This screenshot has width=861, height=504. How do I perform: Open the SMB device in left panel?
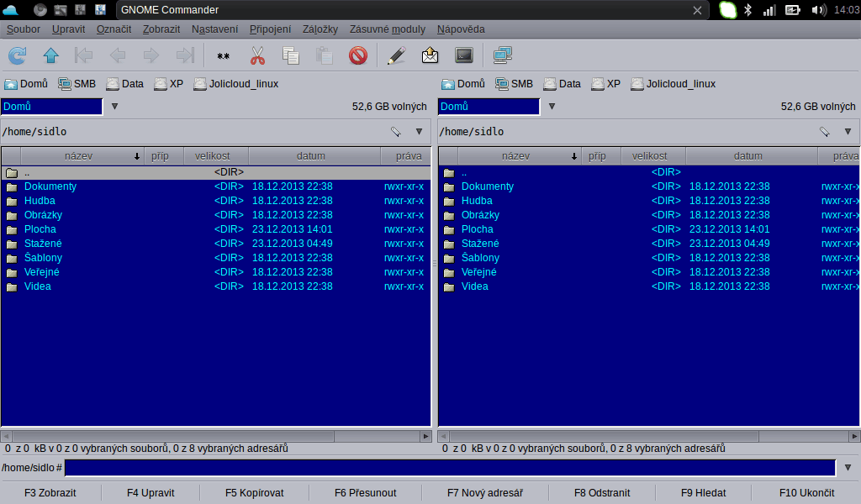click(x=77, y=84)
